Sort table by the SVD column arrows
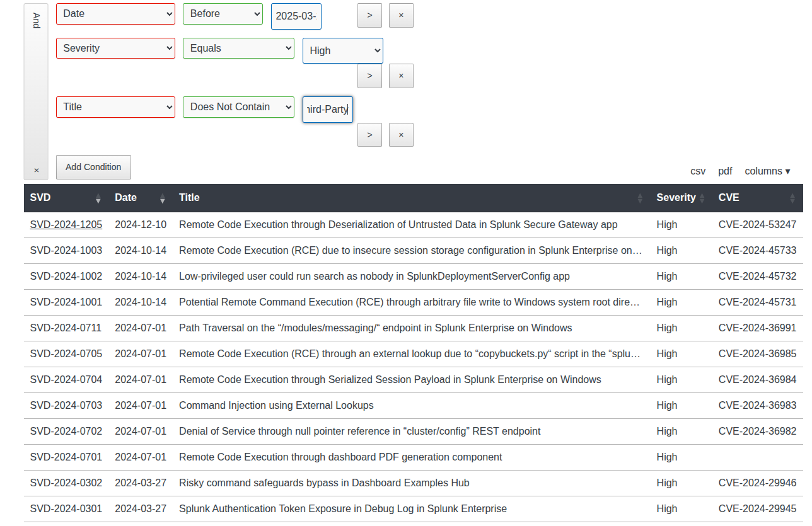 [x=98, y=198]
